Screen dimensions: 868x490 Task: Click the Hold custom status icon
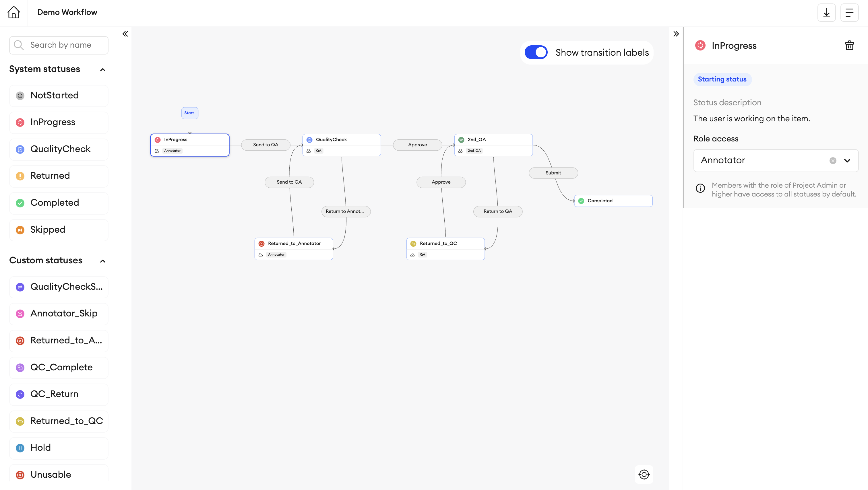pos(20,448)
